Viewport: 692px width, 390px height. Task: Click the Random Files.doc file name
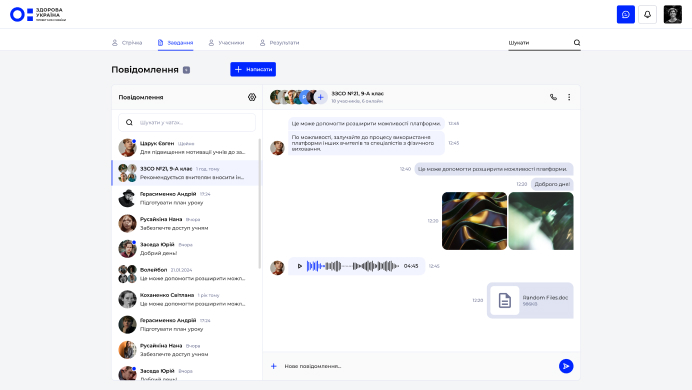point(545,298)
